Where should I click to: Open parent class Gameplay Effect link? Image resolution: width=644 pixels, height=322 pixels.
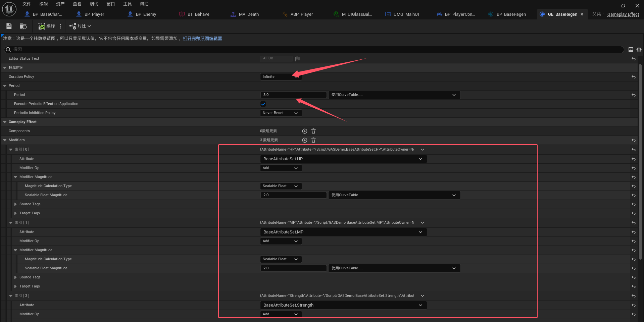(x=623, y=14)
